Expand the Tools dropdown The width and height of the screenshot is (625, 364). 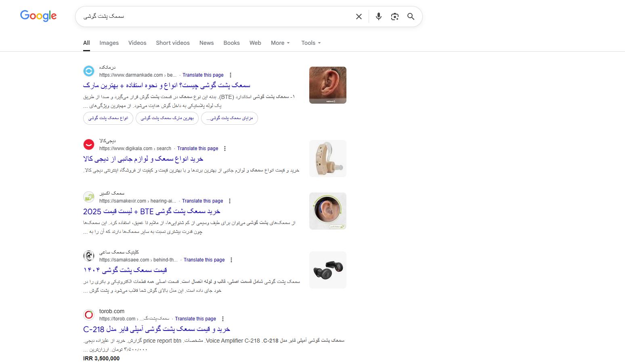pyautogui.click(x=311, y=43)
